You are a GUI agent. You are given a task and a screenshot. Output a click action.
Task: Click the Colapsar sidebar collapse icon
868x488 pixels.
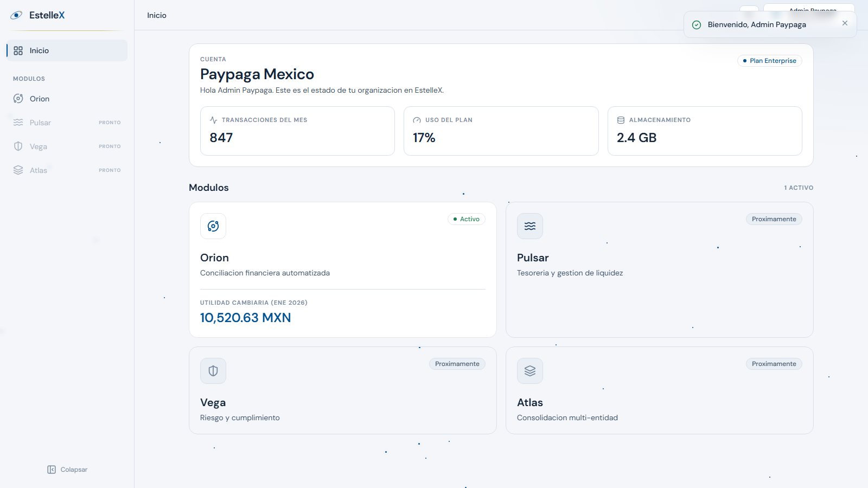pyautogui.click(x=52, y=470)
